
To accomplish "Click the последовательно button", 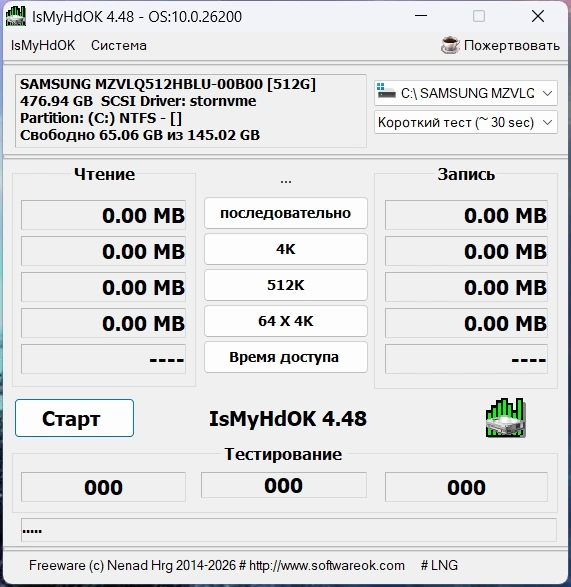I will 286,213.
